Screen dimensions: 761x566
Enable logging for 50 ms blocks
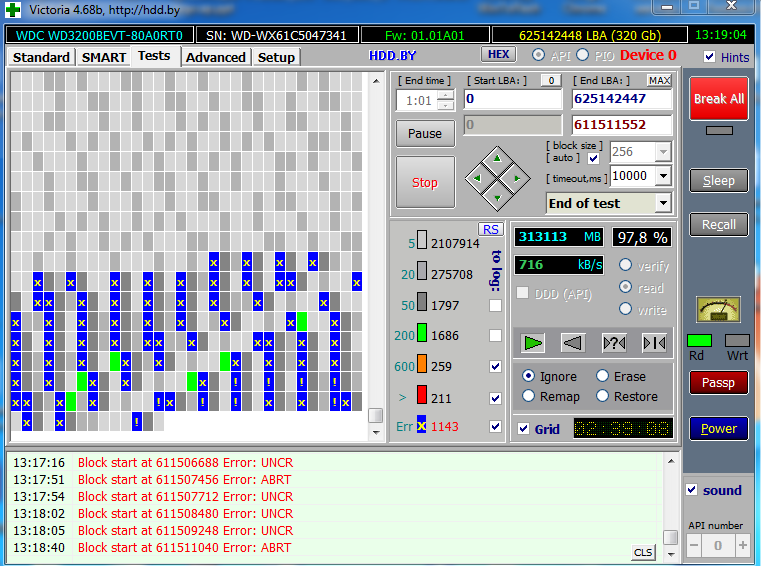click(x=495, y=305)
